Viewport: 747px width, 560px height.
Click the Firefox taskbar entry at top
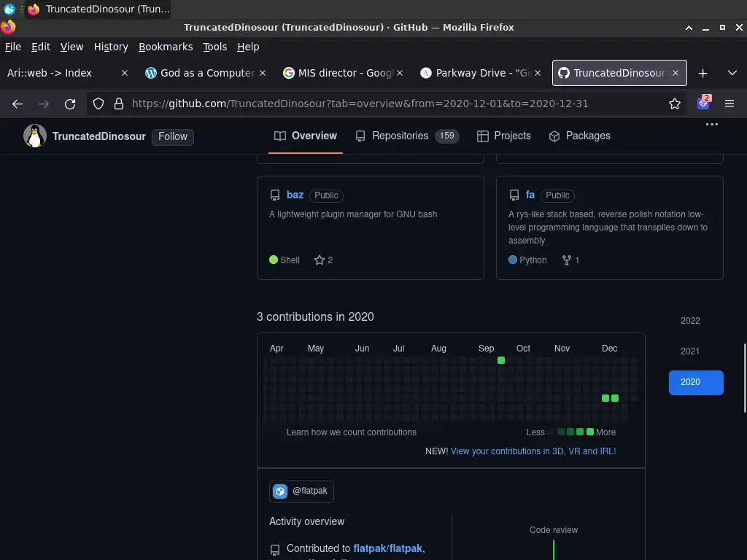click(98, 9)
